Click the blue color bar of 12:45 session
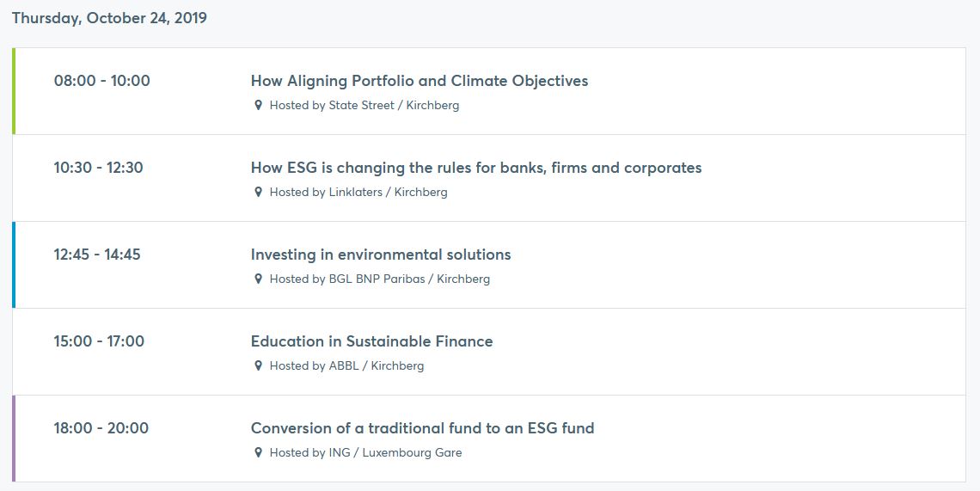Image resolution: width=980 pixels, height=491 pixels. coord(14,265)
